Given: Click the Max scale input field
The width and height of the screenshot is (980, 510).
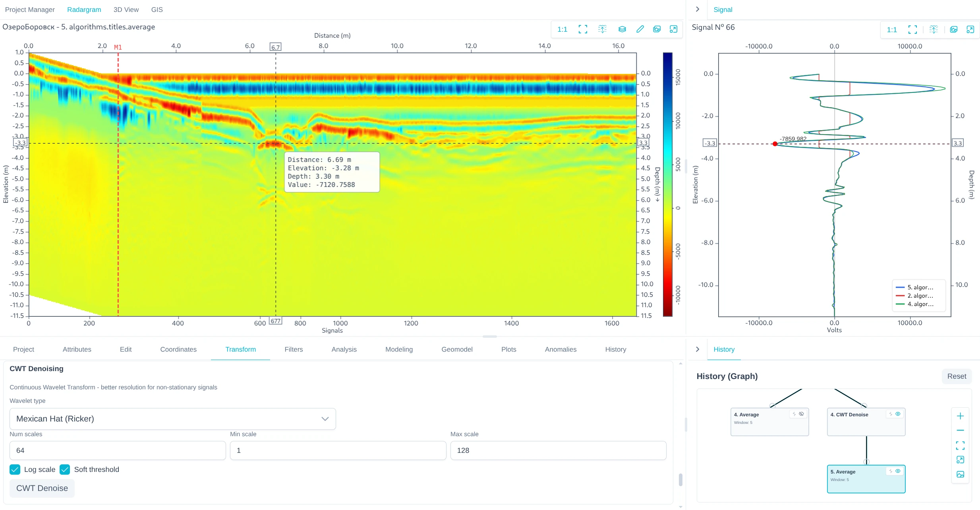Looking at the screenshot, I should 558,450.
